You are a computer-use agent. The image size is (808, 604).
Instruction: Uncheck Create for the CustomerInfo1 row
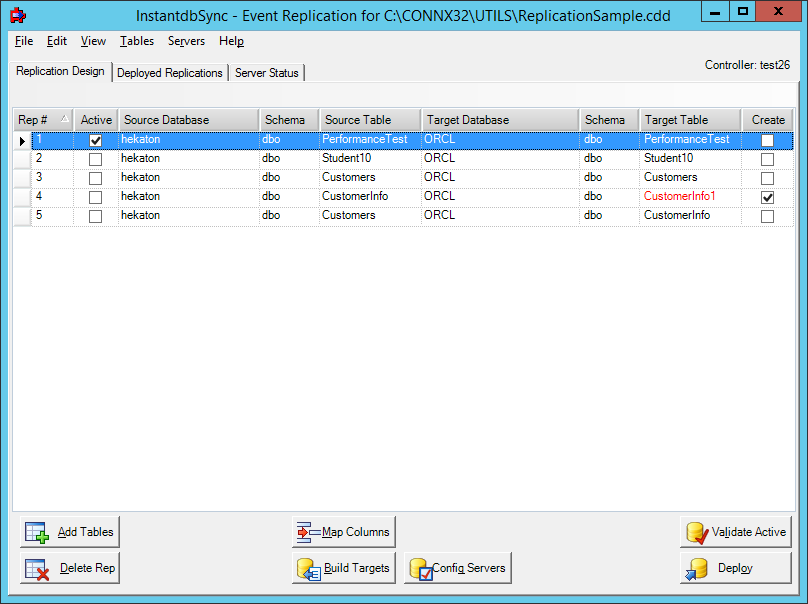click(767, 197)
